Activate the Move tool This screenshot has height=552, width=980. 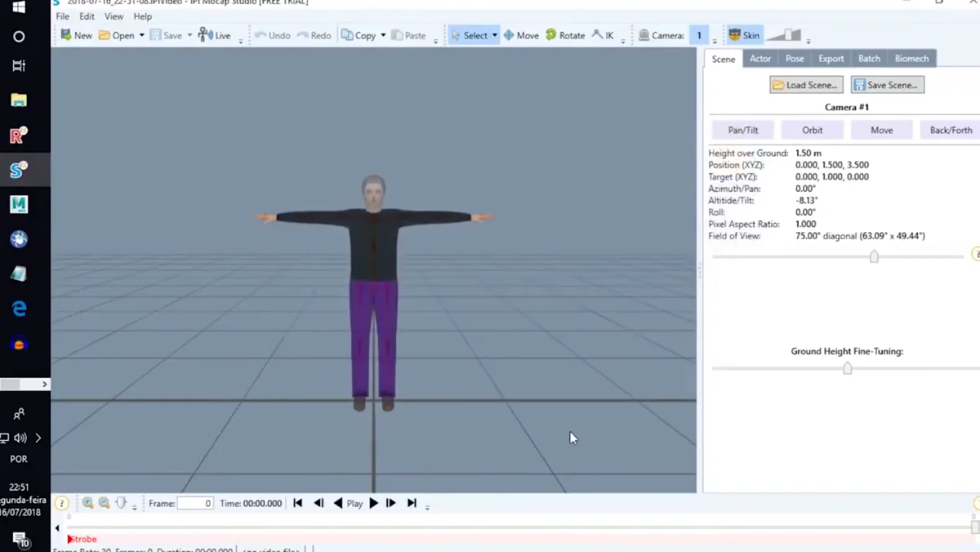(521, 35)
